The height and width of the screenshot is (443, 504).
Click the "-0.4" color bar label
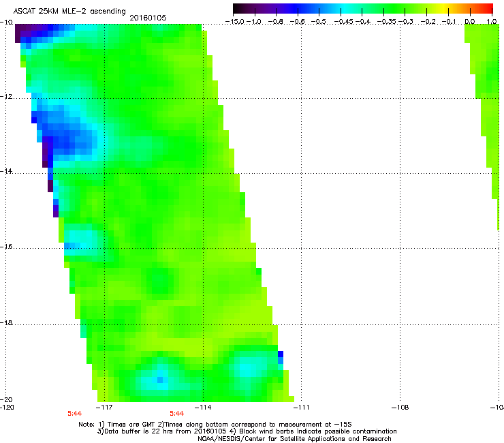(363, 22)
